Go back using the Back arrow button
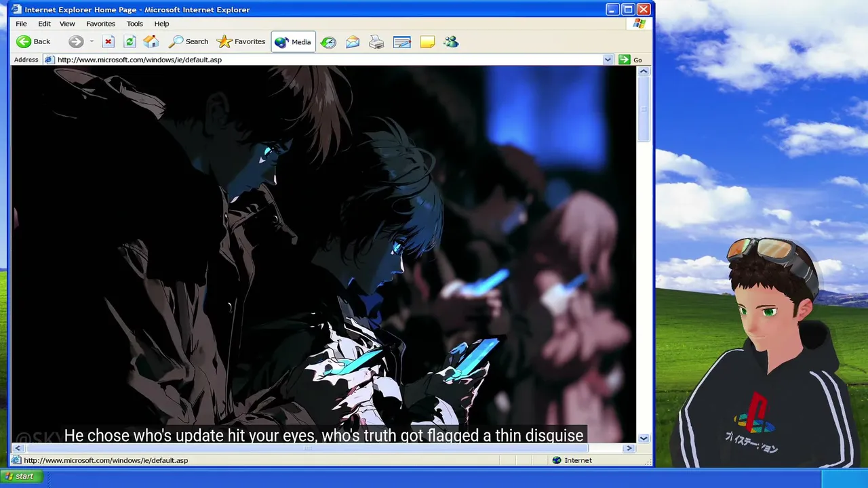The height and width of the screenshot is (488, 868). coord(33,42)
